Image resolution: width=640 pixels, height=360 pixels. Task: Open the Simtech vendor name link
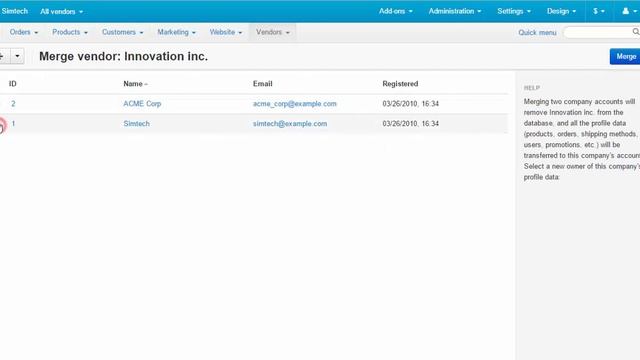coord(136,123)
